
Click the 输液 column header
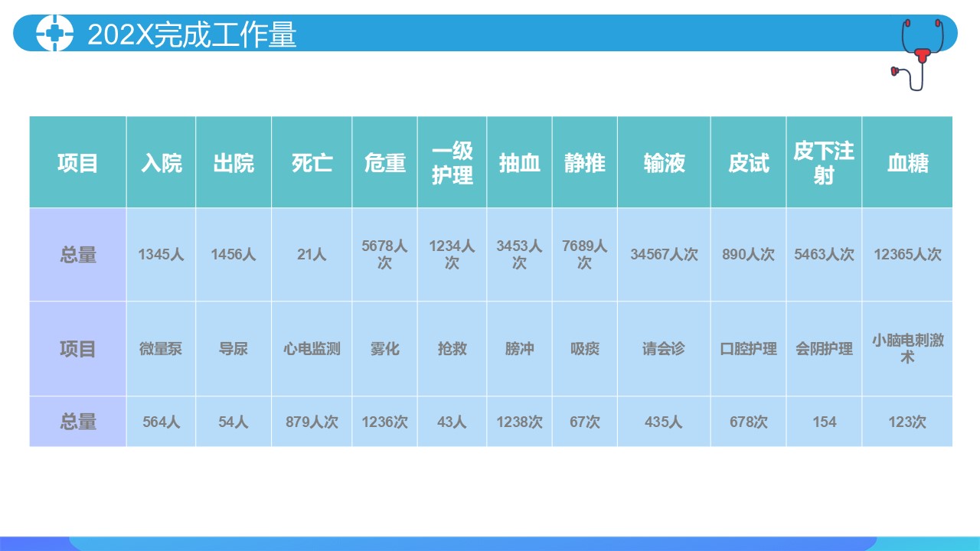point(665,162)
